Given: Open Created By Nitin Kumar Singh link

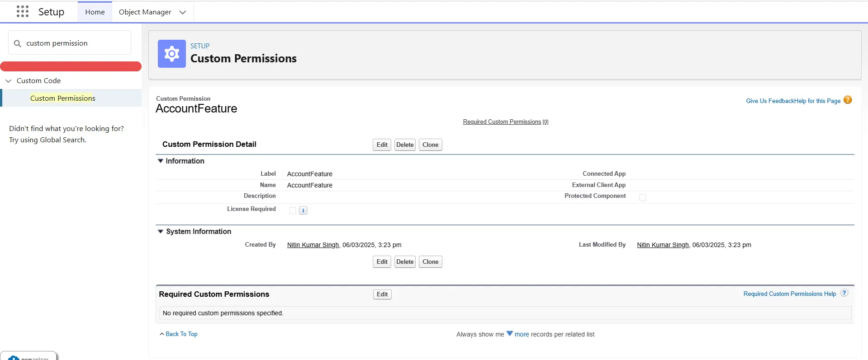Looking at the screenshot, I should [x=313, y=245].
